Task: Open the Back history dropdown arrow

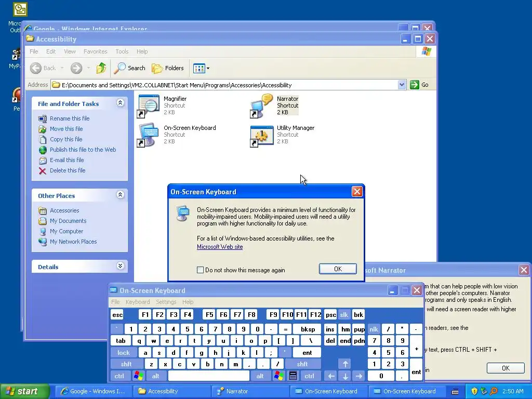Action: click(62, 68)
